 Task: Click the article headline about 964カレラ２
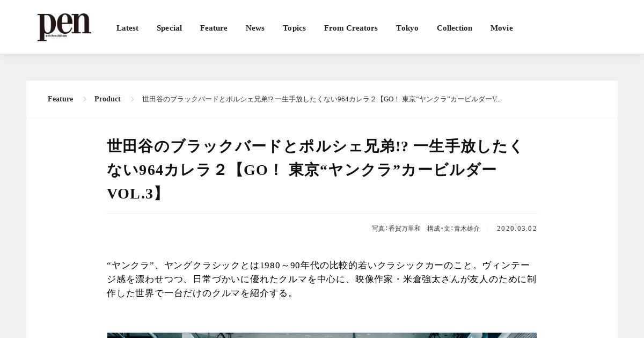(315, 170)
